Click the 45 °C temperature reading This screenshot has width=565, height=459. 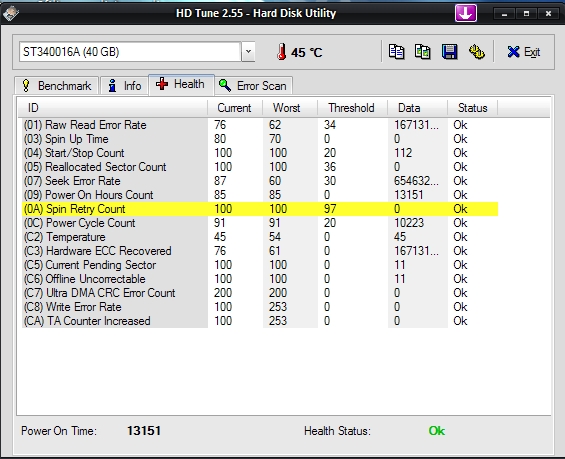(x=306, y=53)
